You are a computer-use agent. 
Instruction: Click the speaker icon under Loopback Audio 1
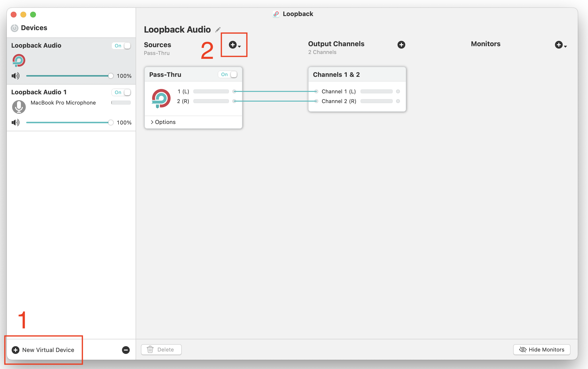click(15, 123)
